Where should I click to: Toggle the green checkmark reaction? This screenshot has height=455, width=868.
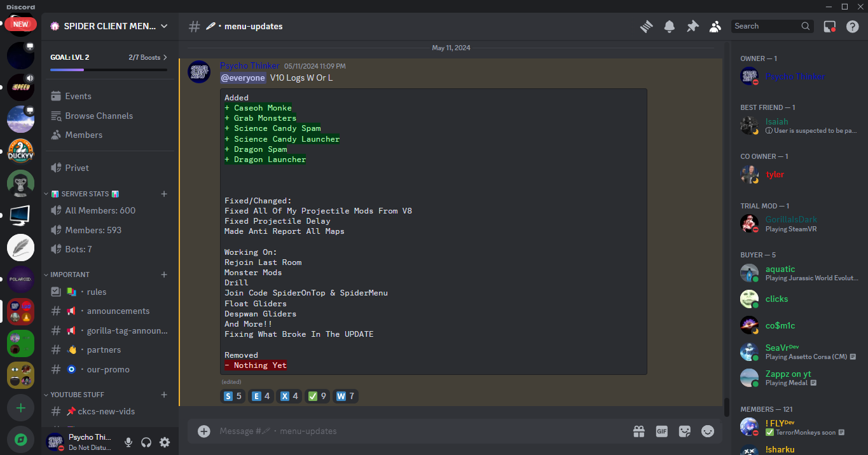tap(317, 396)
